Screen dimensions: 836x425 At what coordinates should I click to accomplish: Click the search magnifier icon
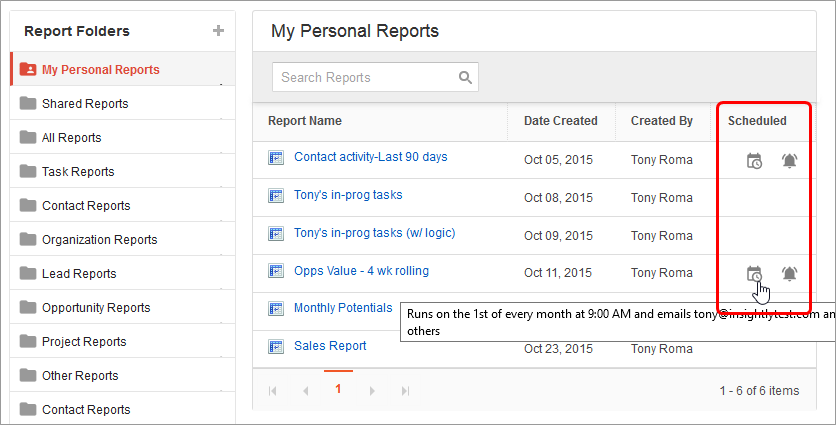[465, 77]
